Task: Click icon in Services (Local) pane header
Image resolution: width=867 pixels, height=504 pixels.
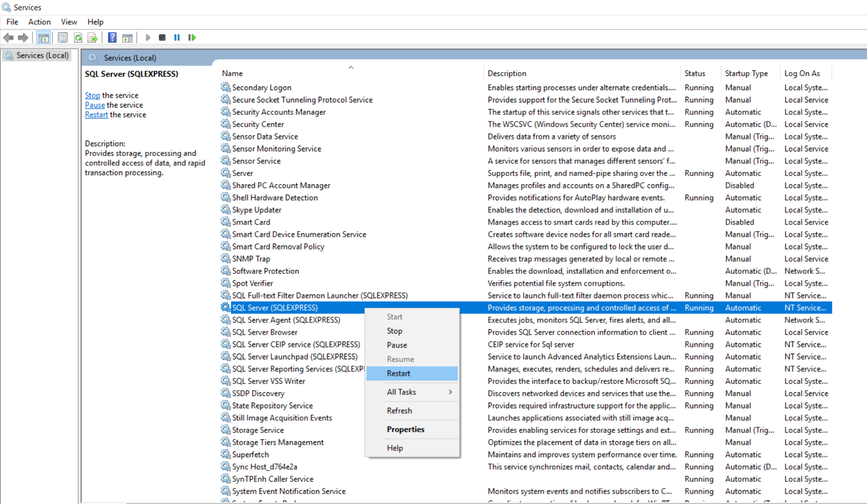Action: (x=93, y=58)
